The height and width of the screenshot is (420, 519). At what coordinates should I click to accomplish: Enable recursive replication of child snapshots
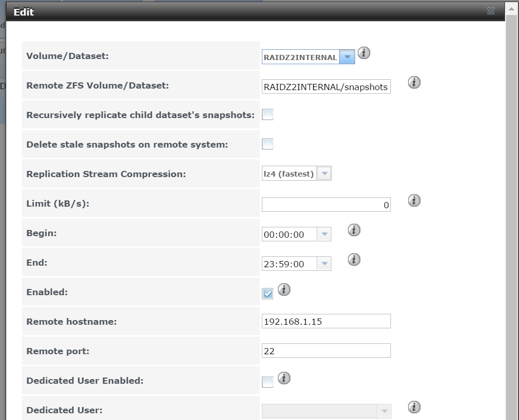tap(268, 114)
